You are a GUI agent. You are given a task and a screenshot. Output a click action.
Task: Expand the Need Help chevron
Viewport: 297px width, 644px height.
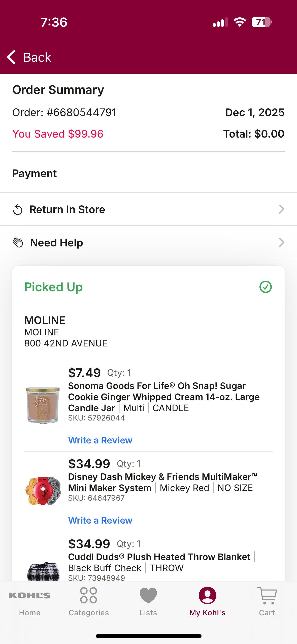[282, 242]
